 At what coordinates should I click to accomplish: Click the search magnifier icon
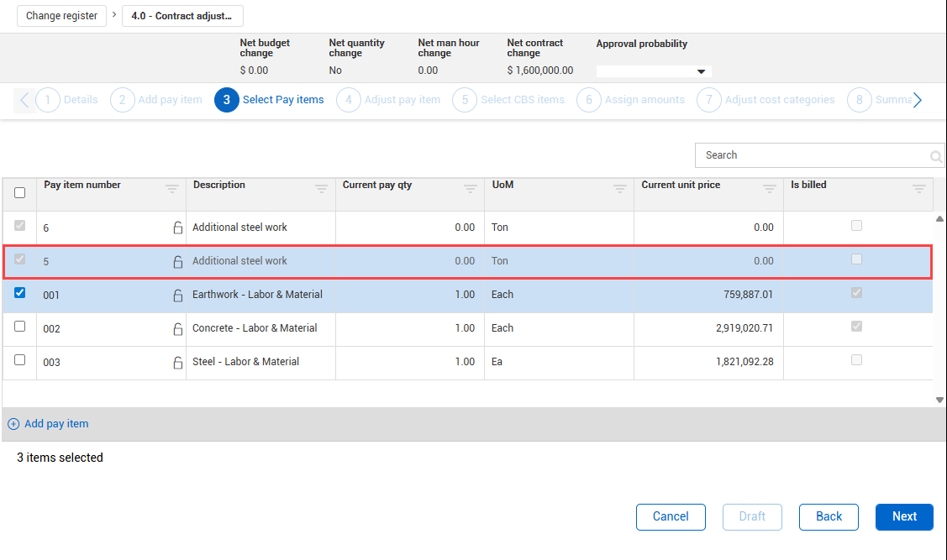pyautogui.click(x=935, y=156)
